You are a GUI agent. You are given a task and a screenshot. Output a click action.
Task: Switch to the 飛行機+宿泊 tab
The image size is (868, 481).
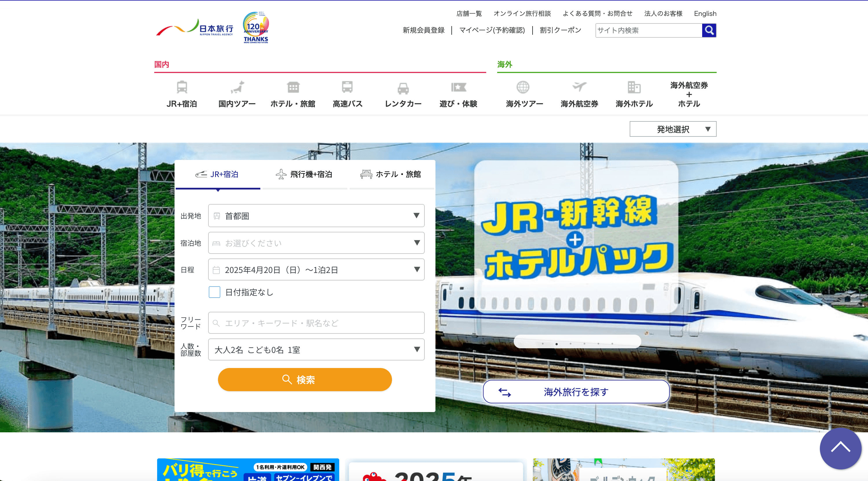click(304, 174)
